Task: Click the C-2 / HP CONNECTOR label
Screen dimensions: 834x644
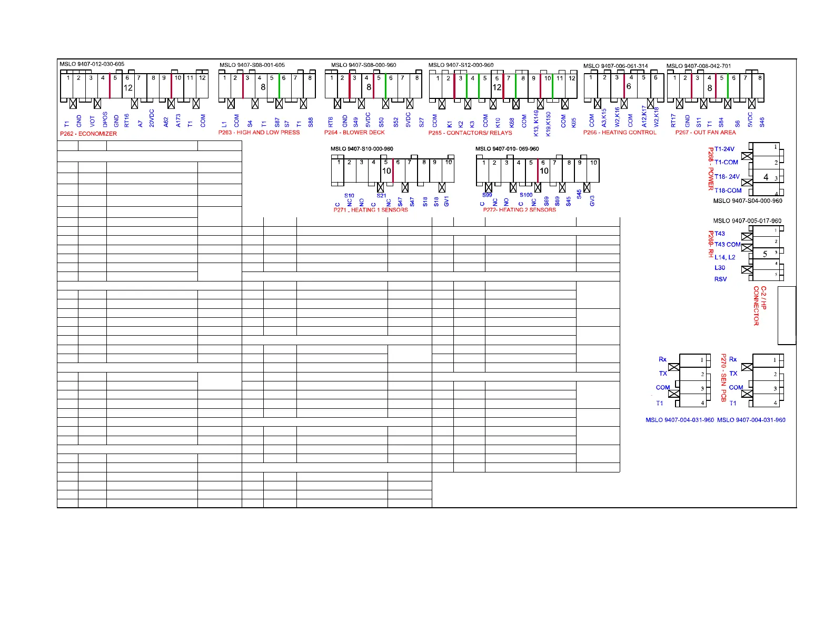Action: pos(760,306)
